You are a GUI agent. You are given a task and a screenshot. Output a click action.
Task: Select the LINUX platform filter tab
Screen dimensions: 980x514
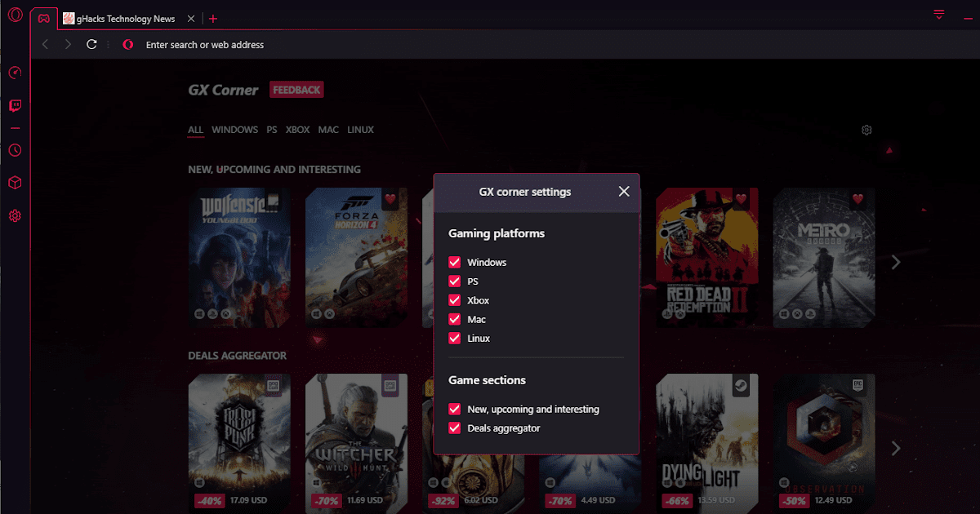(360, 130)
